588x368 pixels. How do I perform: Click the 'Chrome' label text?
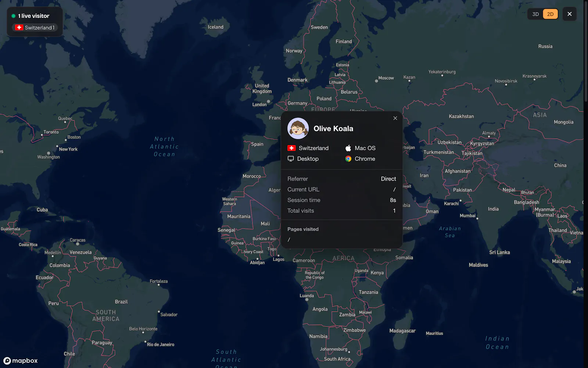coord(365,159)
